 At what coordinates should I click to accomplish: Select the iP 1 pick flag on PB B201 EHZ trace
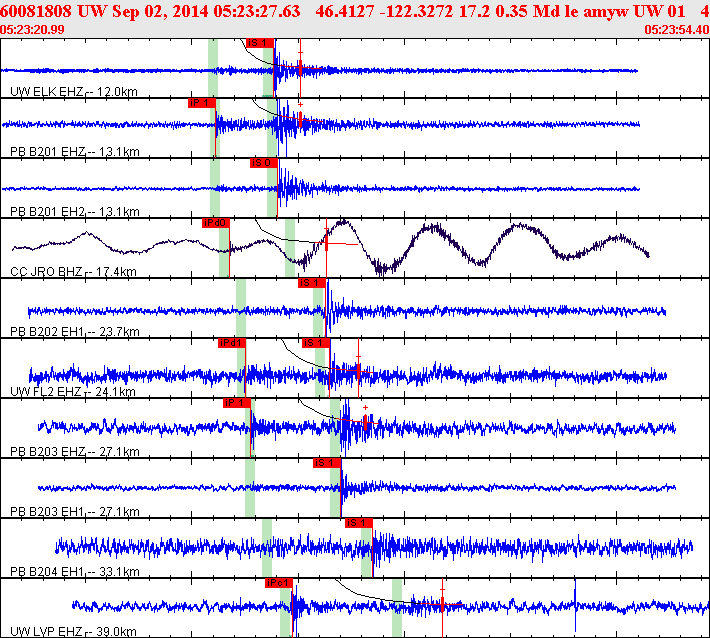click(201, 103)
